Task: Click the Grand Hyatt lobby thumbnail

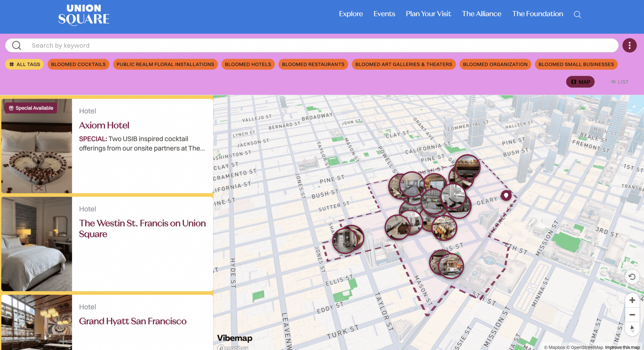Action: (37, 322)
